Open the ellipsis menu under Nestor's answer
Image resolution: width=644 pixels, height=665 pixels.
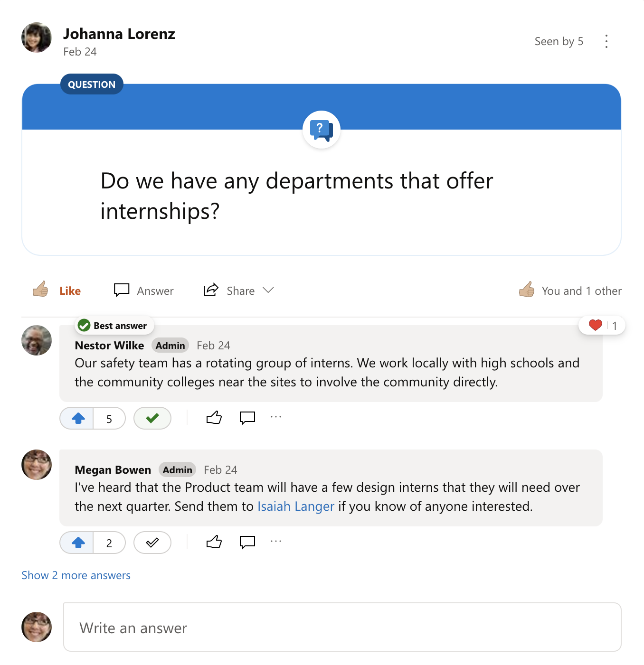[x=276, y=417]
